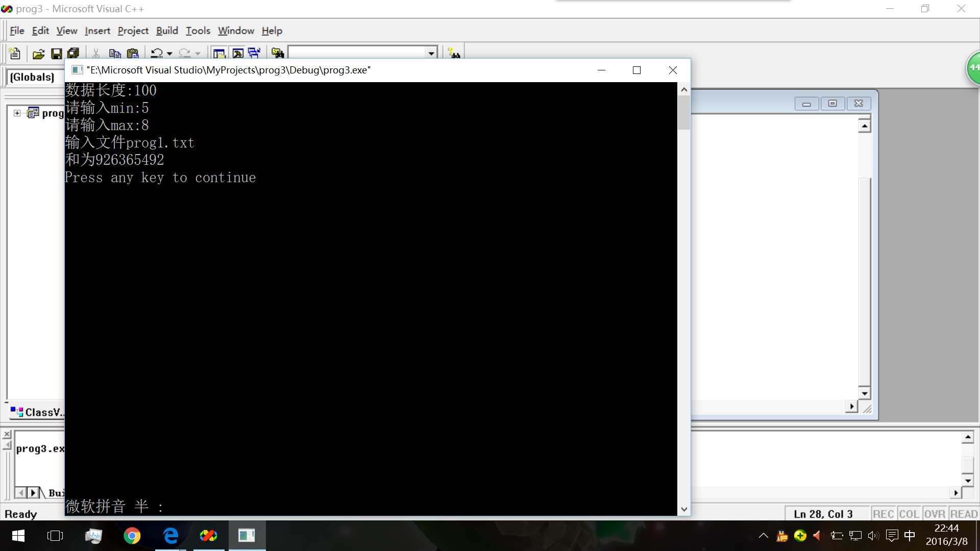Open the Project menu

133,31
